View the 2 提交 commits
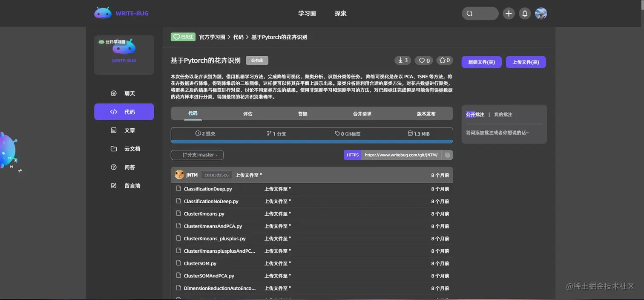 tap(205, 134)
